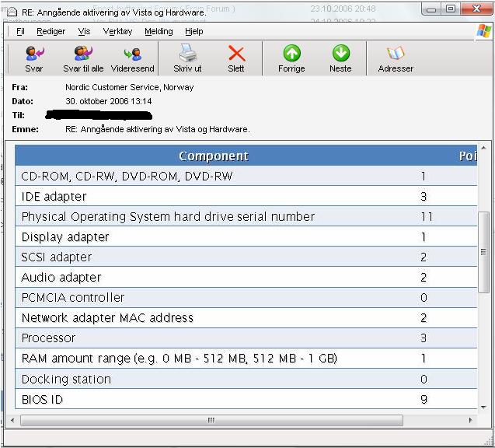Open the Melding menu

coord(159,31)
